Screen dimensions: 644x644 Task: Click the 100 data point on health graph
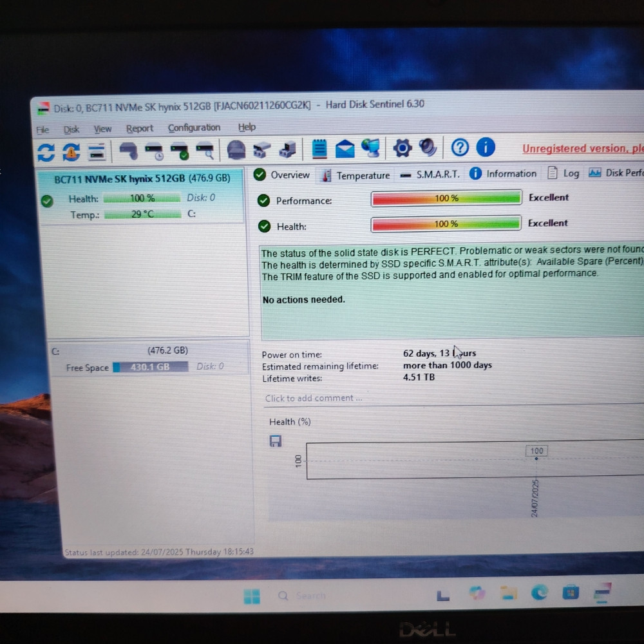[x=536, y=459]
